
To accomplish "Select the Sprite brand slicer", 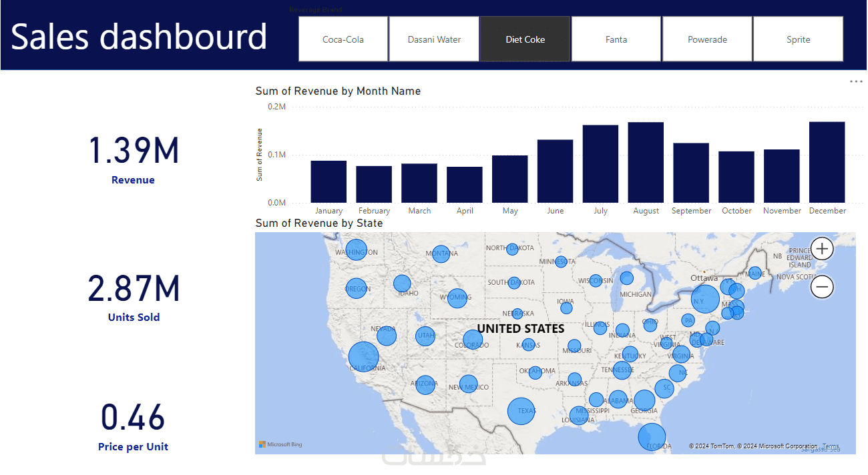I will [798, 39].
